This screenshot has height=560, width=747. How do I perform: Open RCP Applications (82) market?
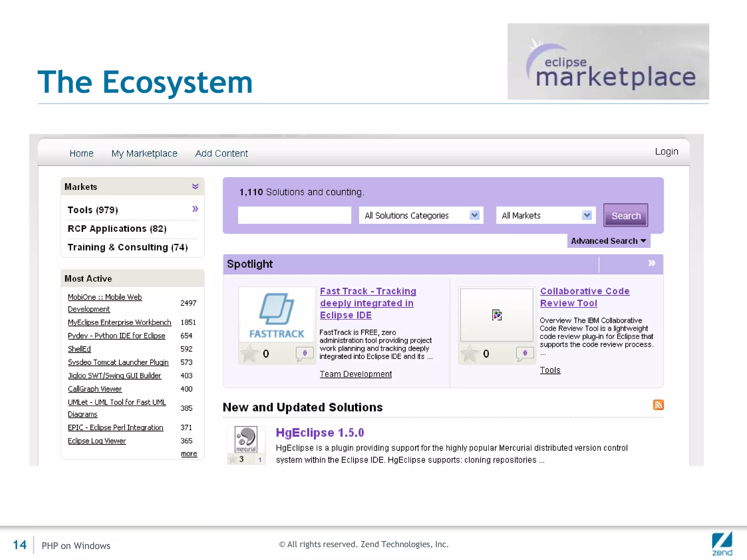click(117, 229)
